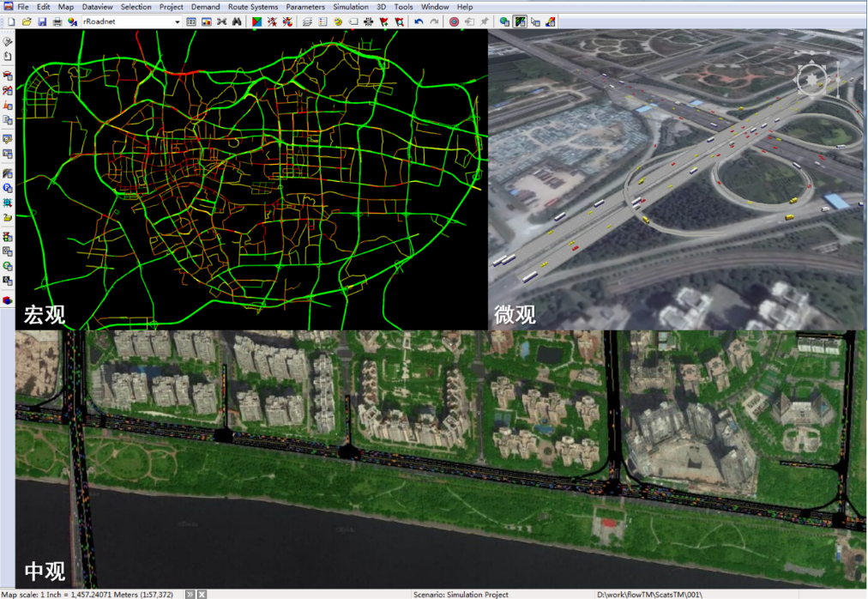Undo the last action via the toolbar arrow

[419, 21]
